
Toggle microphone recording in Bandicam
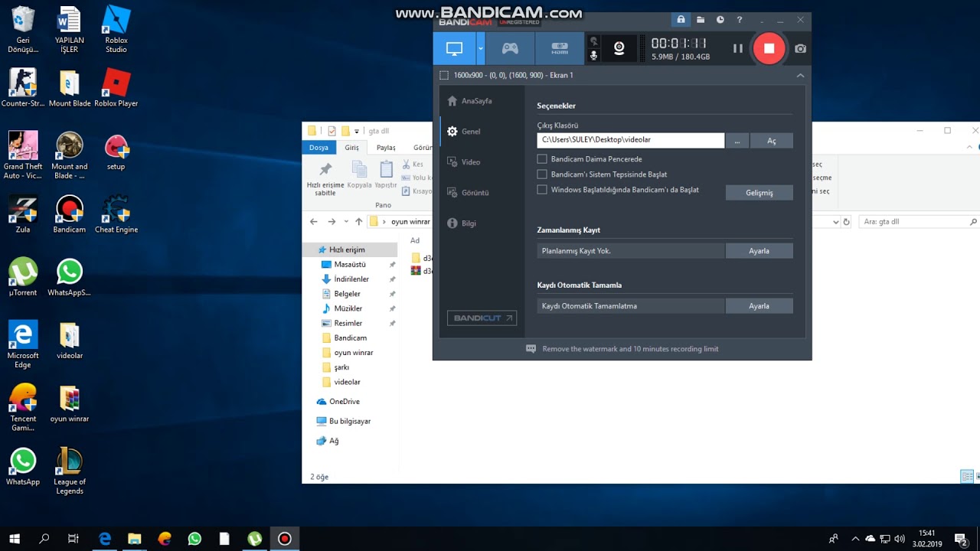593,56
